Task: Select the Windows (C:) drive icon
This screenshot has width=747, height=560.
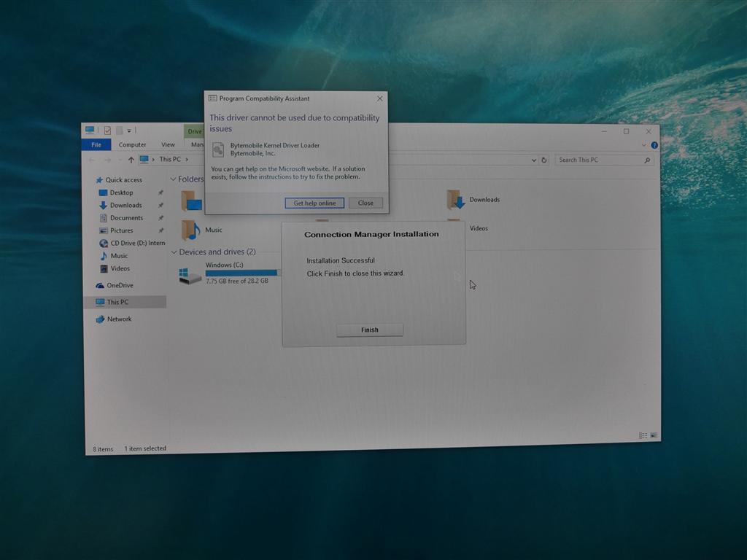Action: point(190,276)
